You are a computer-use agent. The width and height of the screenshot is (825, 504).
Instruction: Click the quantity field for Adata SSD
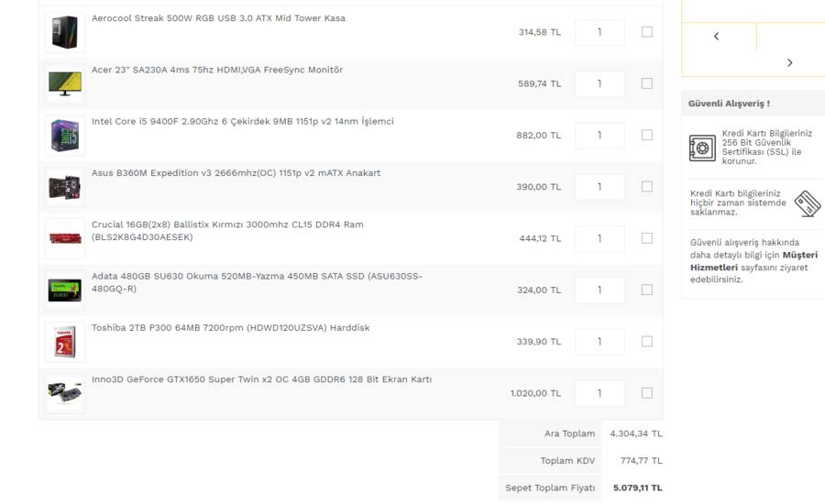pyautogui.click(x=599, y=290)
